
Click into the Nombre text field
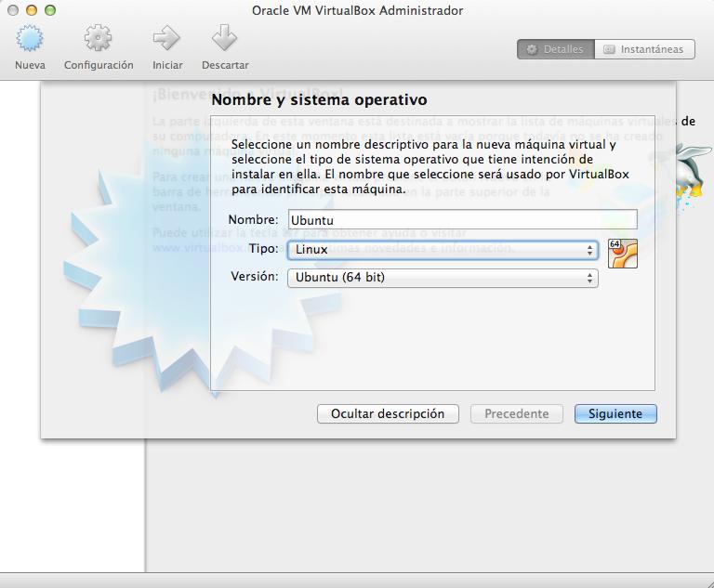click(461, 220)
